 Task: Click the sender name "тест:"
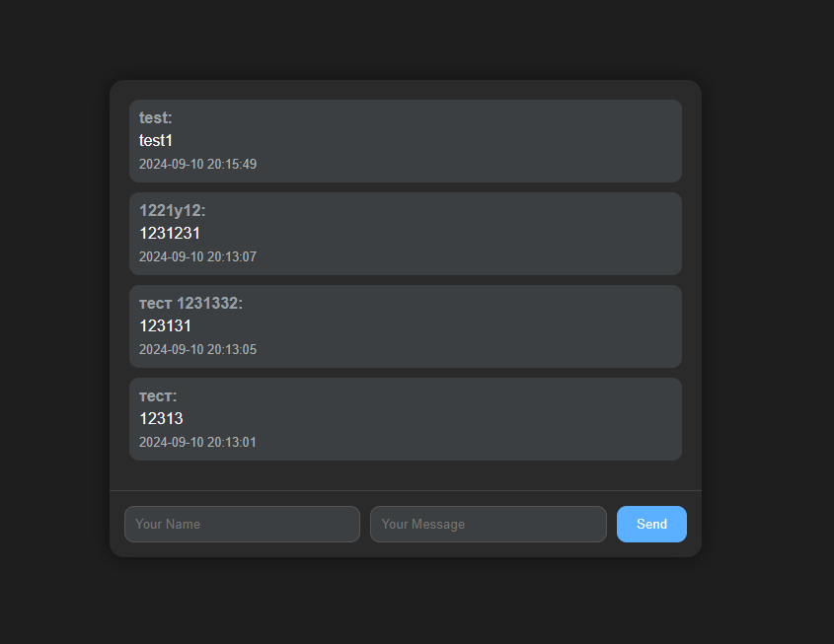158,396
